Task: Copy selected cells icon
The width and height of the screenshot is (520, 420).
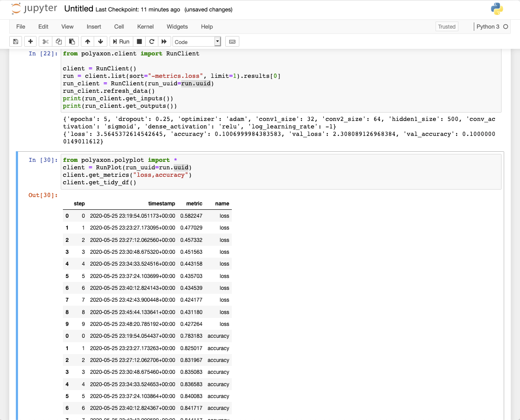Action: [x=59, y=41]
